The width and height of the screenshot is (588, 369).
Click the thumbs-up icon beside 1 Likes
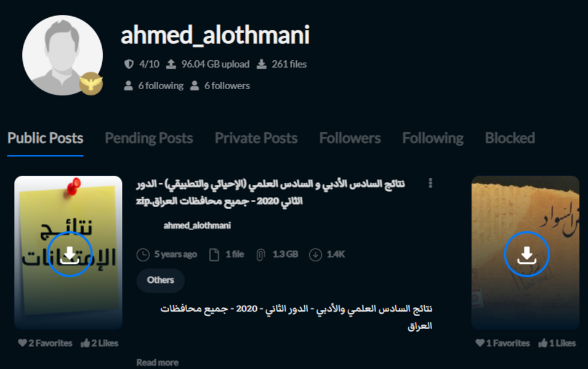point(542,343)
